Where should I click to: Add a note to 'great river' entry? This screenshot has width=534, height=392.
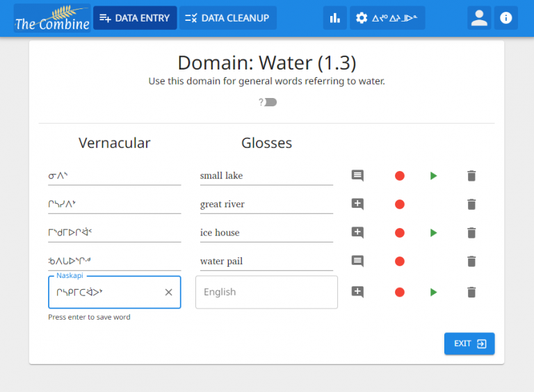click(357, 204)
